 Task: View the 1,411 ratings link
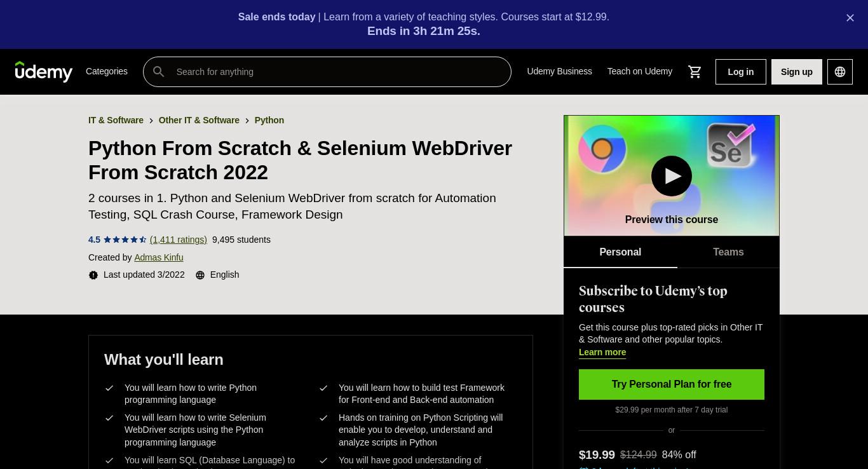179,240
